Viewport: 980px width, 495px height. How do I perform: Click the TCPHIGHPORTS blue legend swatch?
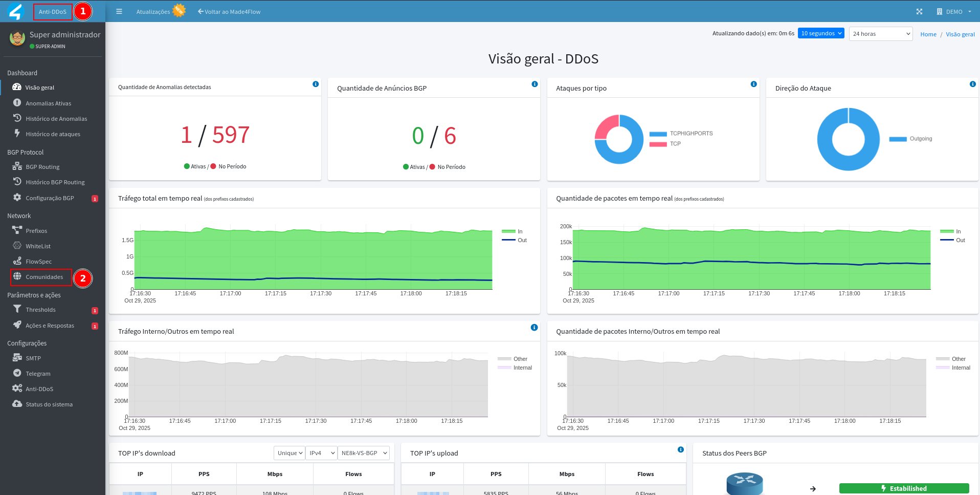[x=658, y=134]
